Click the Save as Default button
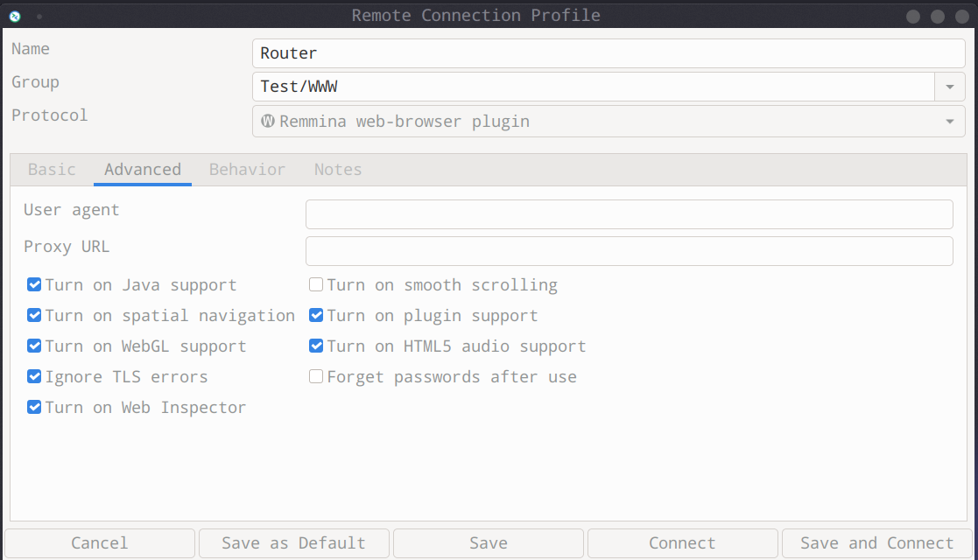This screenshot has width=978, height=560. click(293, 543)
